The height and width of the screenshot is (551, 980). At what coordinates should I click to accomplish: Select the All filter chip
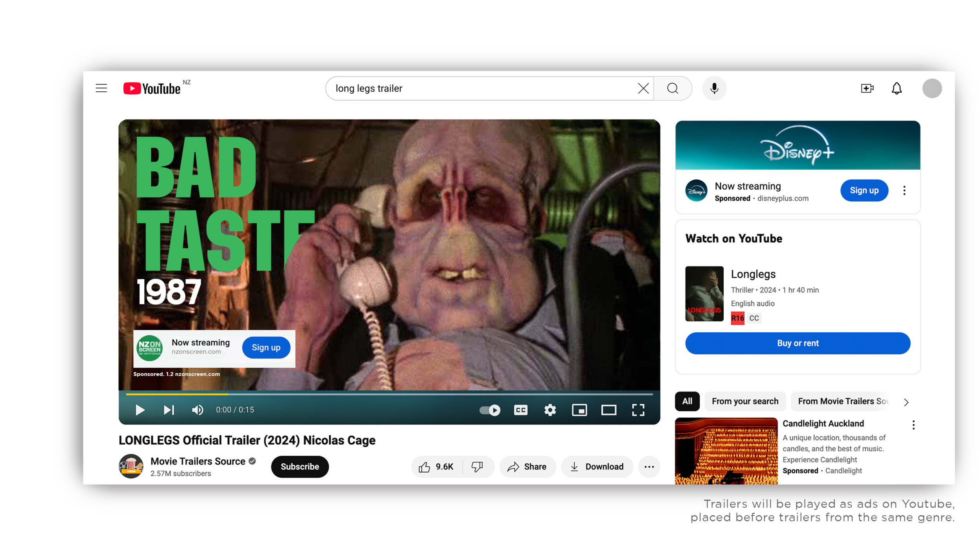[687, 401]
